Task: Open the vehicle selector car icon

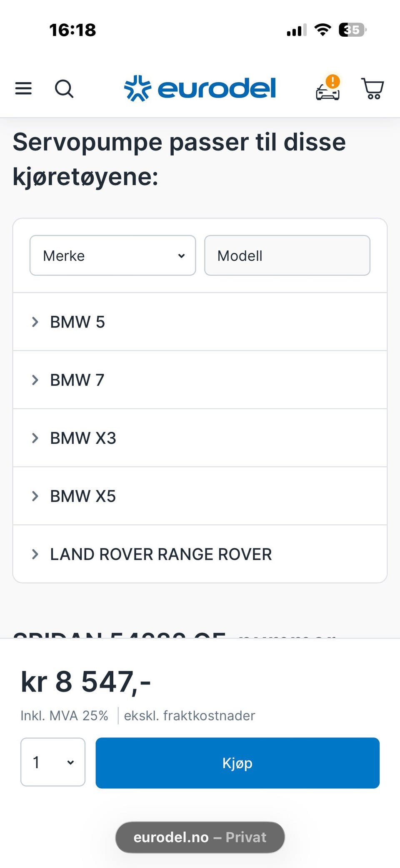Action: coord(327,91)
